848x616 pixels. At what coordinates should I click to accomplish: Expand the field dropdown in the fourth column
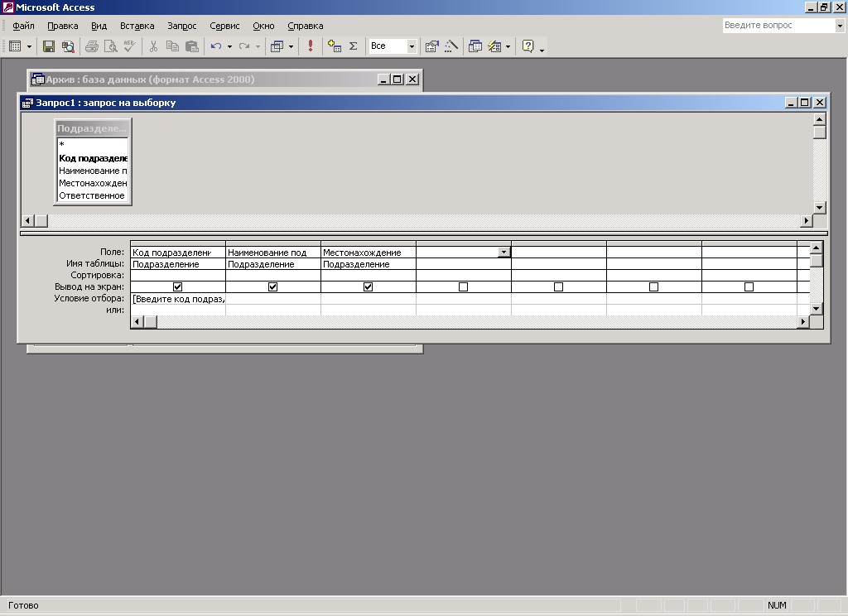[x=503, y=252]
